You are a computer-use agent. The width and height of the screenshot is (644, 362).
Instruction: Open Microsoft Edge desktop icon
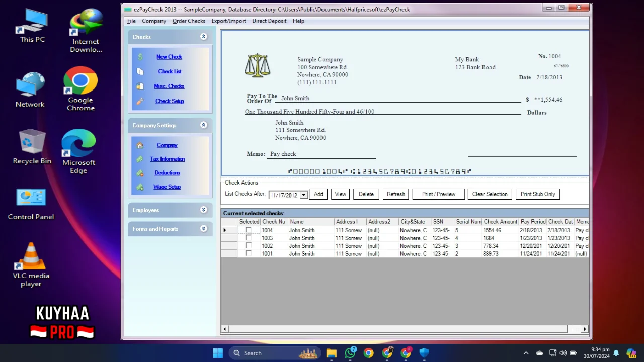click(78, 152)
